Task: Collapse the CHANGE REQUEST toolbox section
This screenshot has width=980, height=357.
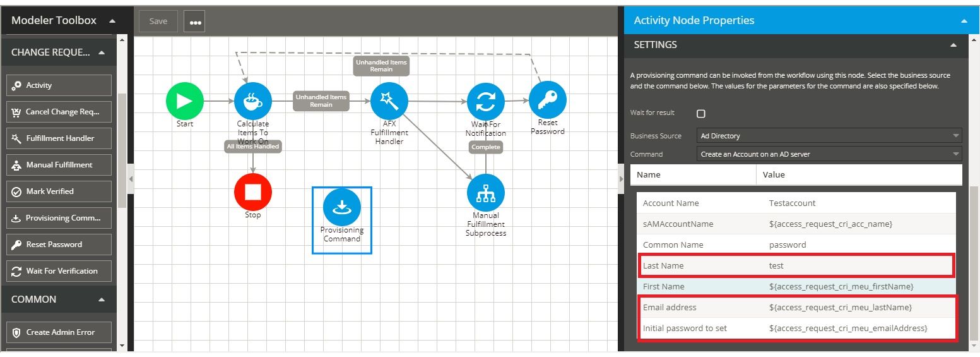Action: click(x=102, y=52)
